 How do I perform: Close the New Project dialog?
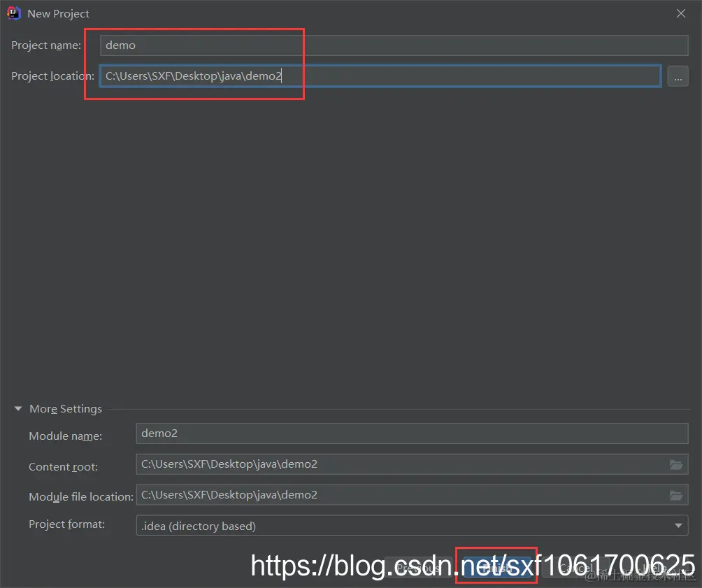point(681,13)
